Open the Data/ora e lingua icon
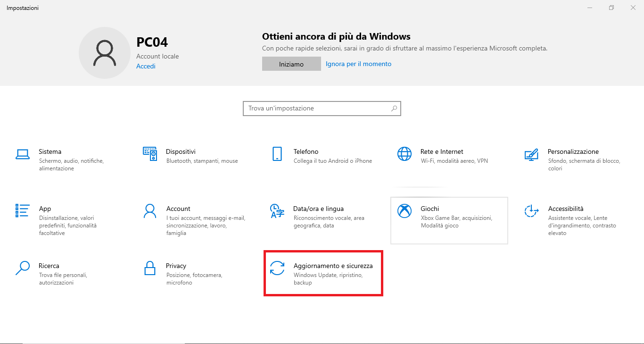The height and width of the screenshot is (344, 644). (277, 211)
